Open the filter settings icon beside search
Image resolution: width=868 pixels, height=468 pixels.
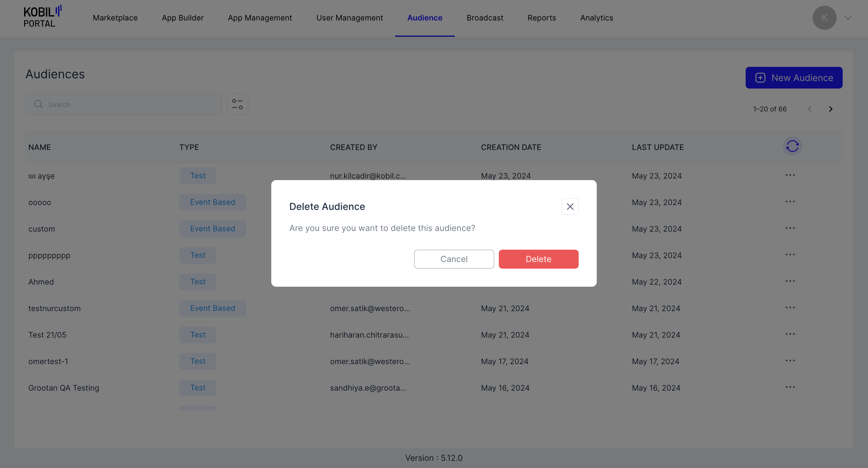click(237, 105)
